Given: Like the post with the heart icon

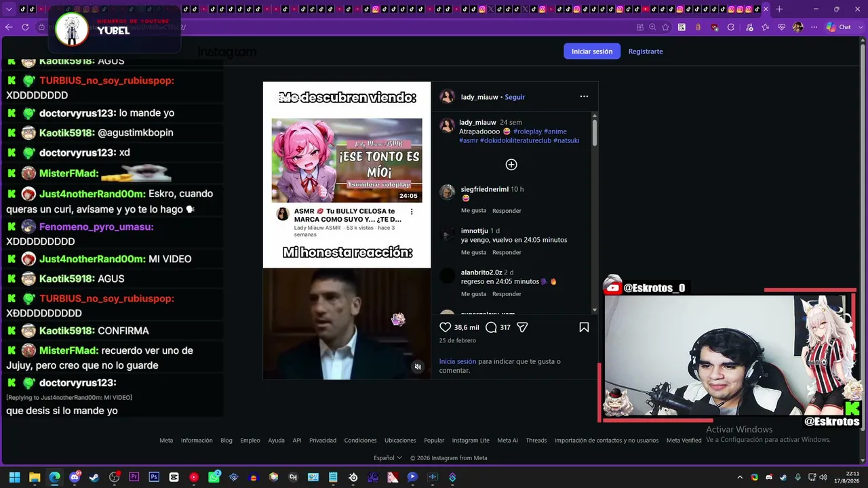Looking at the screenshot, I should click(446, 327).
